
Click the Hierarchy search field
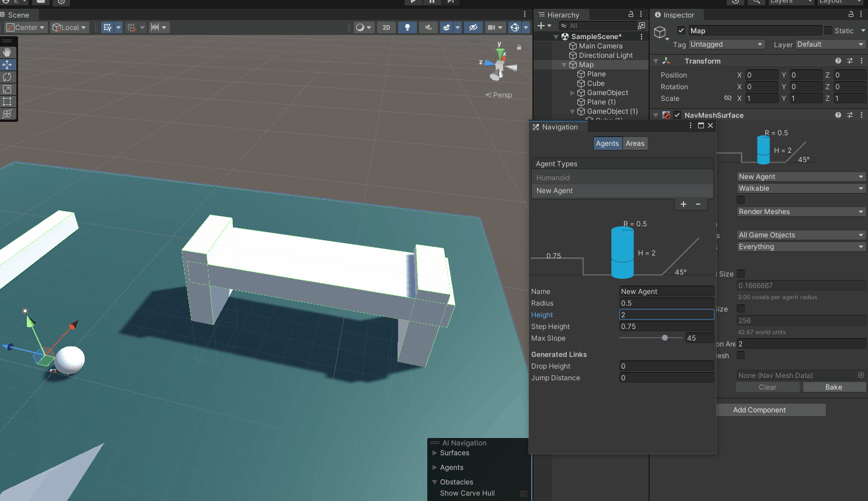pos(598,26)
